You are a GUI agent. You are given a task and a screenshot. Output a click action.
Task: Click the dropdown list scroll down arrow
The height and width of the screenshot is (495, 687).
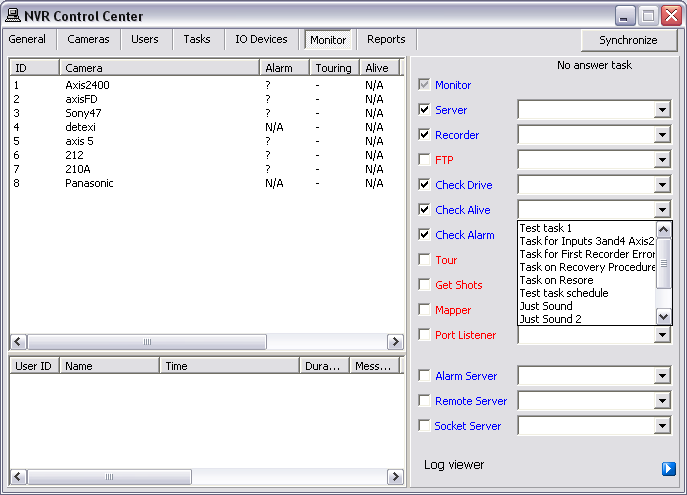click(663, 317)
